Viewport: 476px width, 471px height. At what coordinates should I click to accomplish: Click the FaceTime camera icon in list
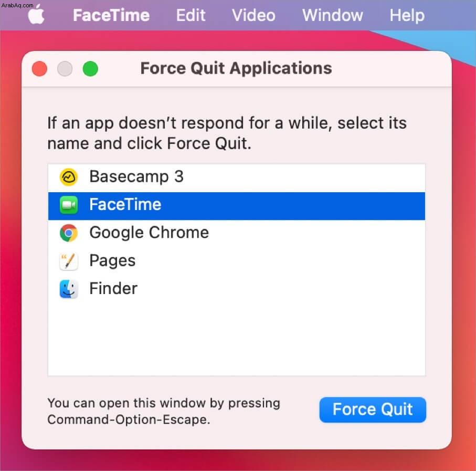pos(69,205)
